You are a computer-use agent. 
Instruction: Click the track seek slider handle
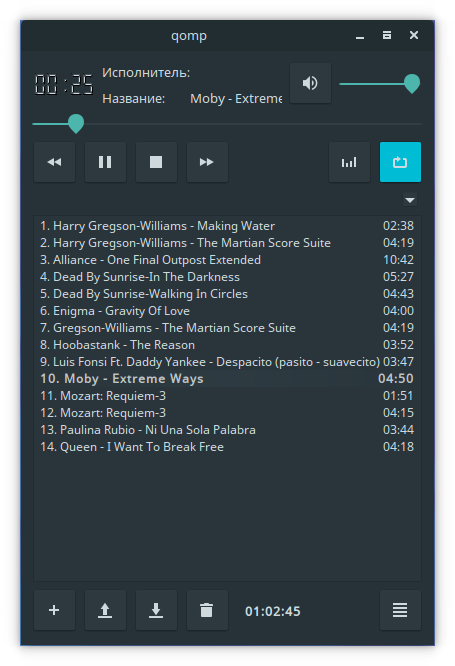tap(76, 124)
